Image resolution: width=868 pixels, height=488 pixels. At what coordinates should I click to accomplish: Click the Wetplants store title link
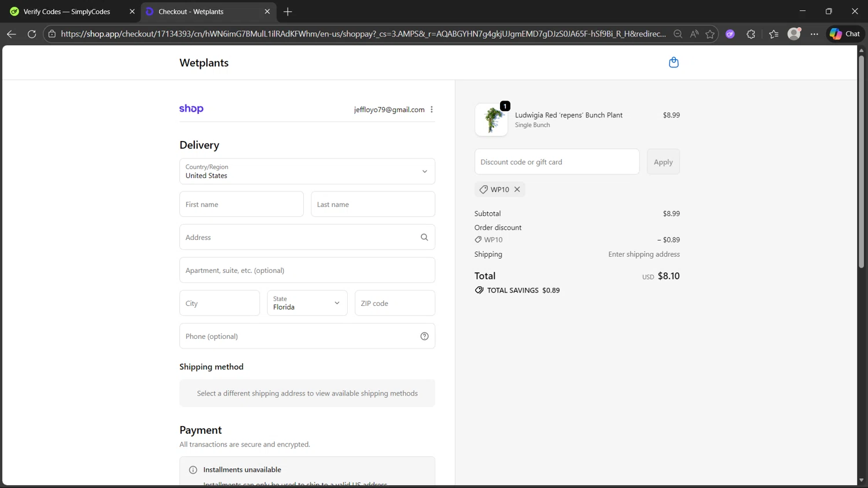pyautogui.click(x=204, y=62)
